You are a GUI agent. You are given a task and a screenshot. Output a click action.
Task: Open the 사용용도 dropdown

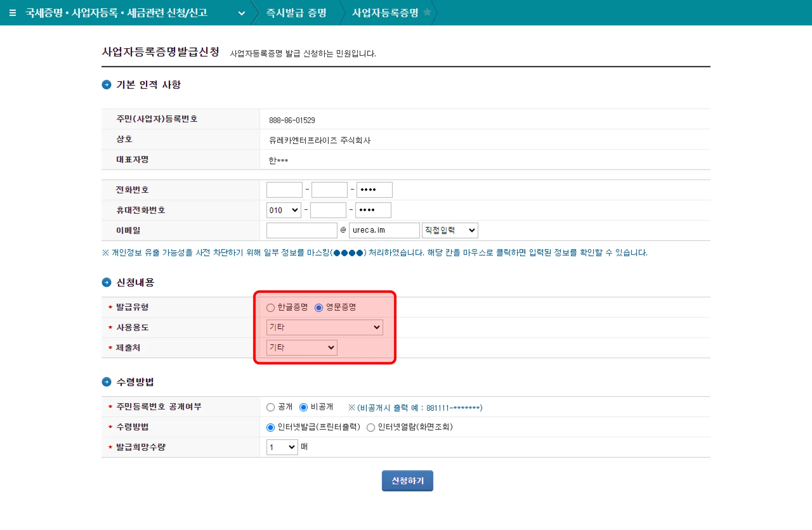click(x=324, y=327)
